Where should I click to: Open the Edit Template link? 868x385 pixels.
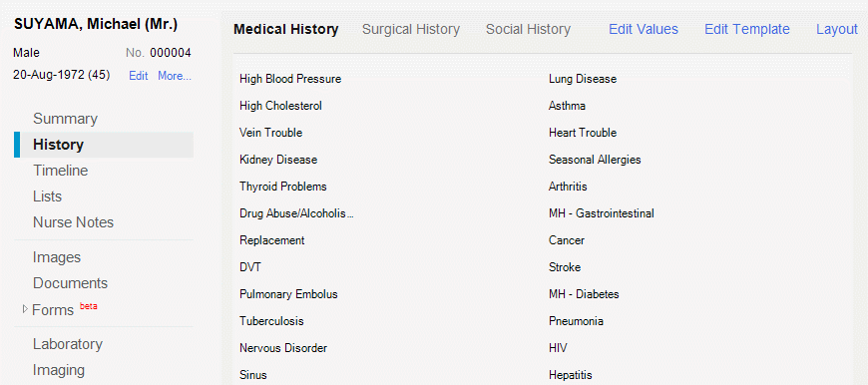click(746, 29)
